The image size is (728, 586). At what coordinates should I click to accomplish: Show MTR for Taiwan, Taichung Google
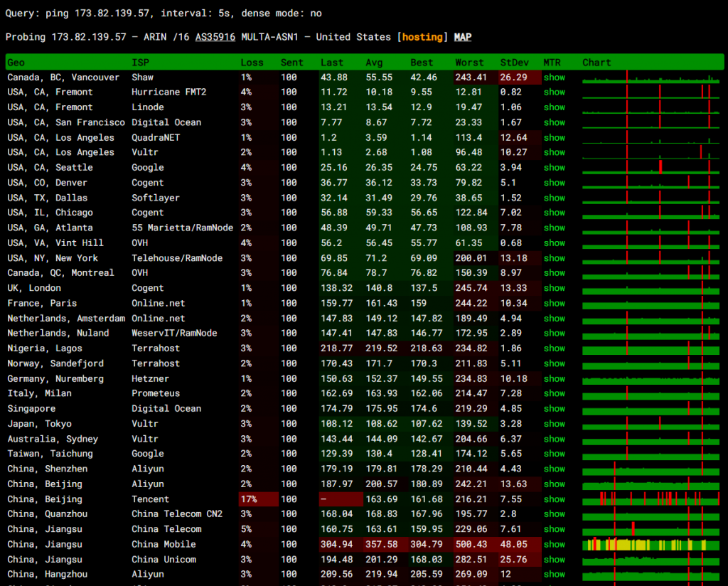click(555, 454)
